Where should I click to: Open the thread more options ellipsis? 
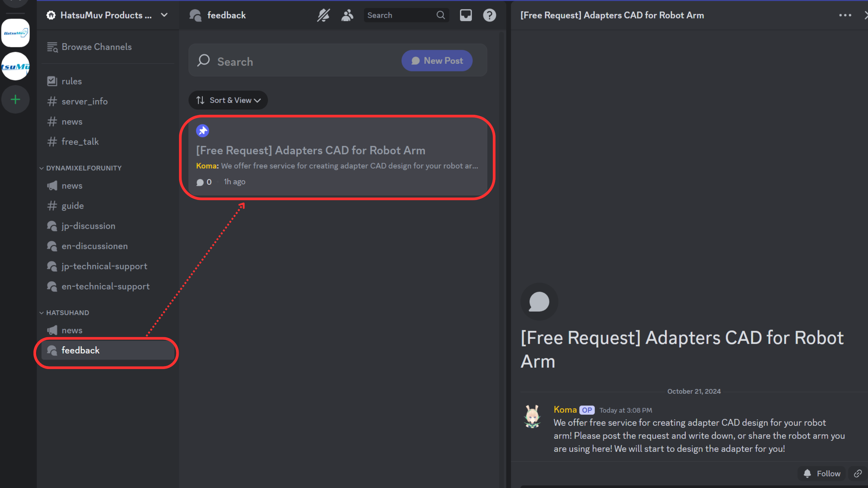(x=845, y=15)
